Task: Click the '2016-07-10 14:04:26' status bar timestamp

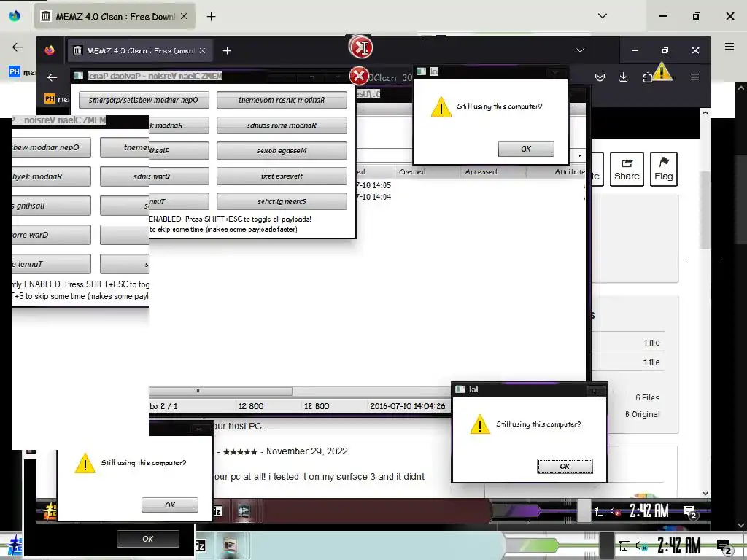Action: tap(408, 406)
